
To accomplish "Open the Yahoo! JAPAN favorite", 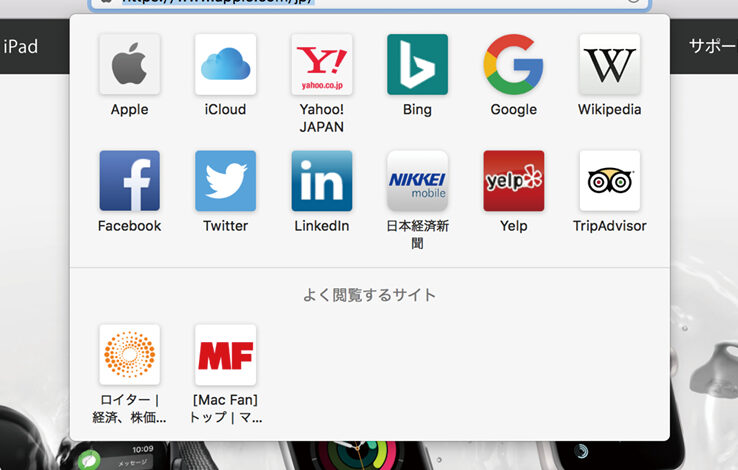I will [x=321, y=64].
